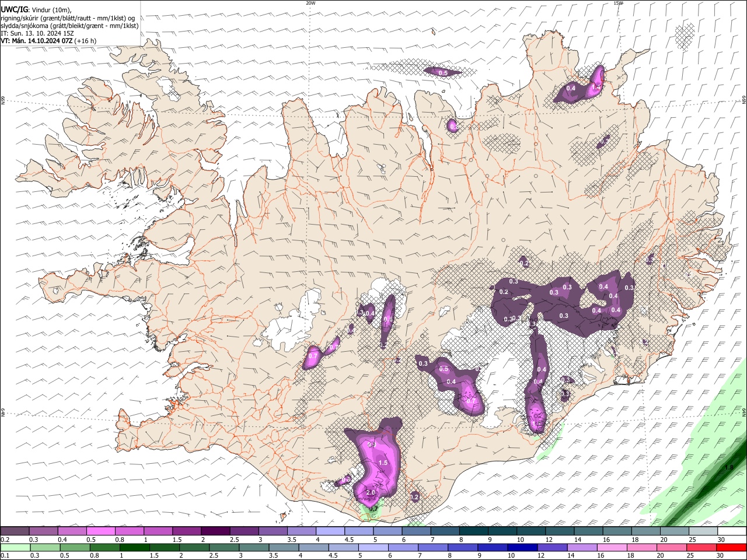The width and height of the screenshot is (747, 560).
Task: Click the 'VT: Mán. 14.10.2024 07Z' valid time
Action: click(x=37, y=41)
